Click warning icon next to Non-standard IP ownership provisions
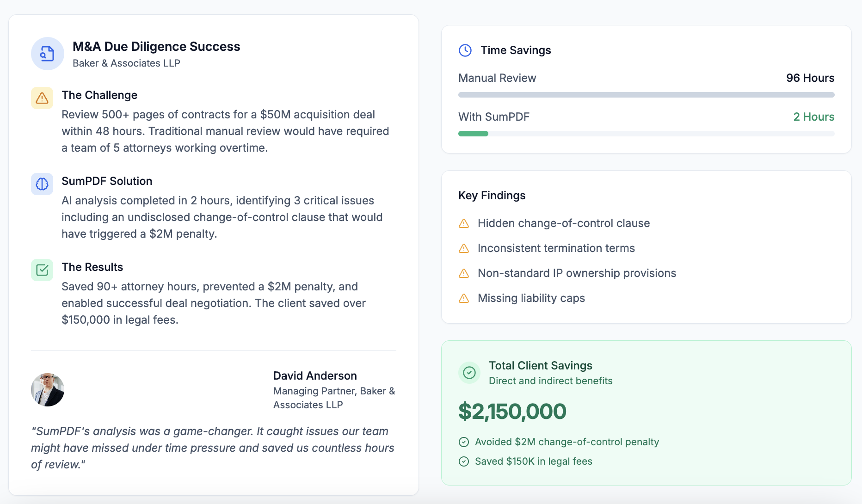862x504 pixels. click(464, 273)
